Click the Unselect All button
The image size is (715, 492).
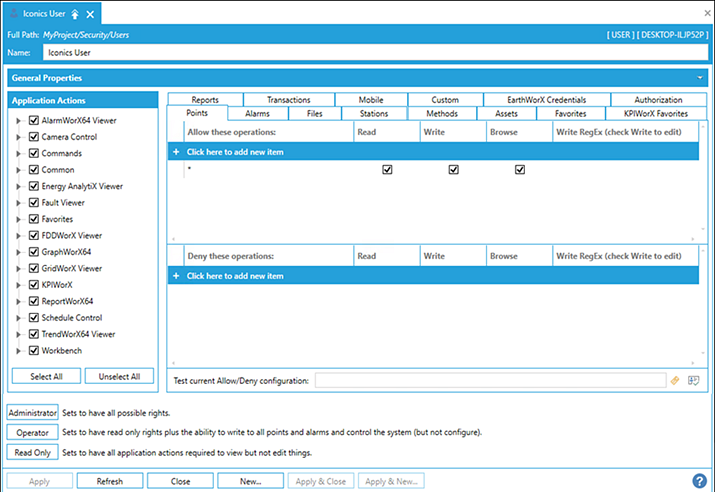click(x=119, y=376)
